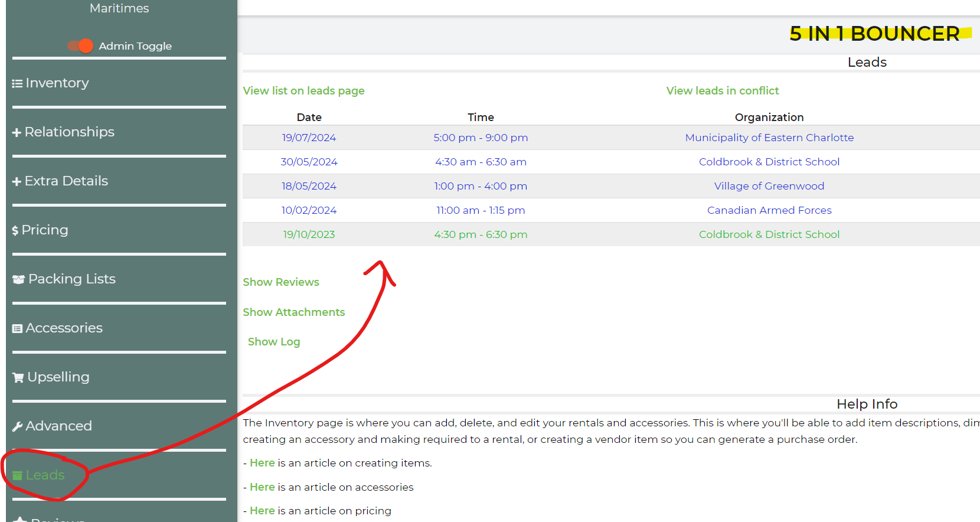980x522 pixels.
Task: Click the Accessories list icon
Action: [x=18, y=329]
